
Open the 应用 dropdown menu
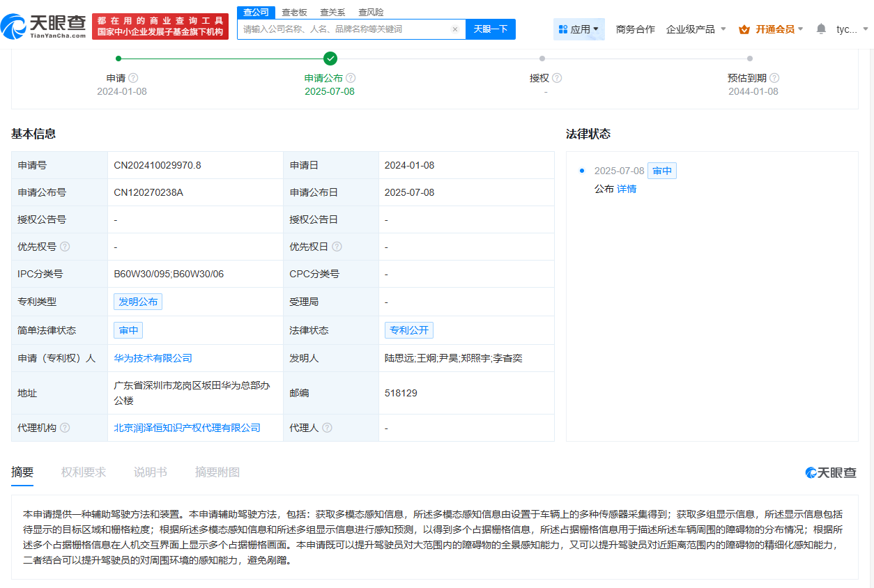pos(579,29)
